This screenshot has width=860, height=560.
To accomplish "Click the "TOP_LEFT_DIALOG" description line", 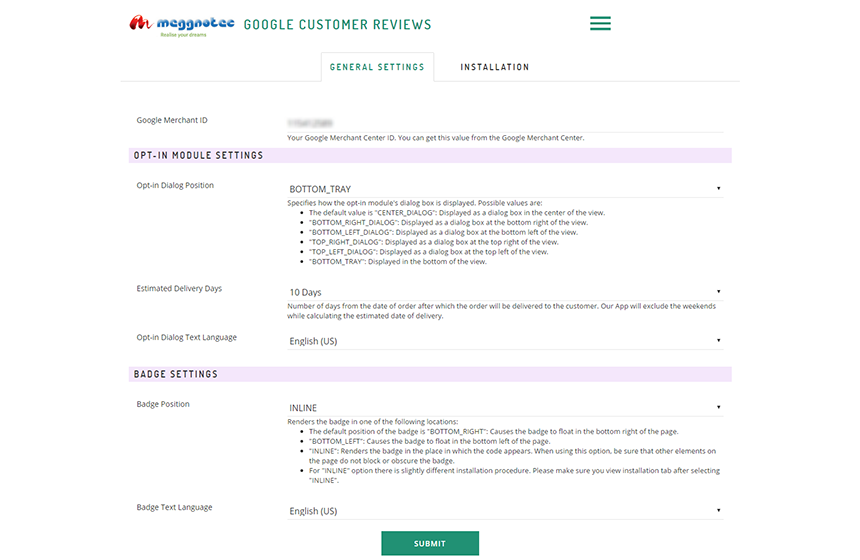I will pos(428,252).
